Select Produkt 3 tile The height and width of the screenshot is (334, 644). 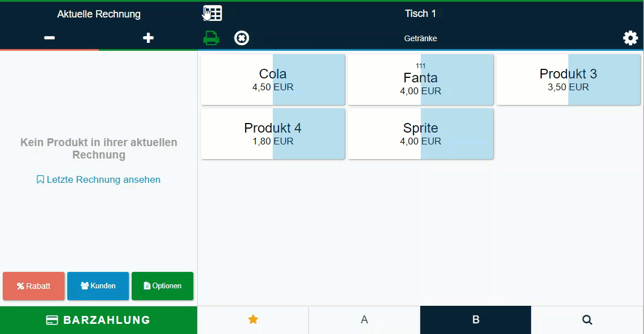click(x=568, y=80)
